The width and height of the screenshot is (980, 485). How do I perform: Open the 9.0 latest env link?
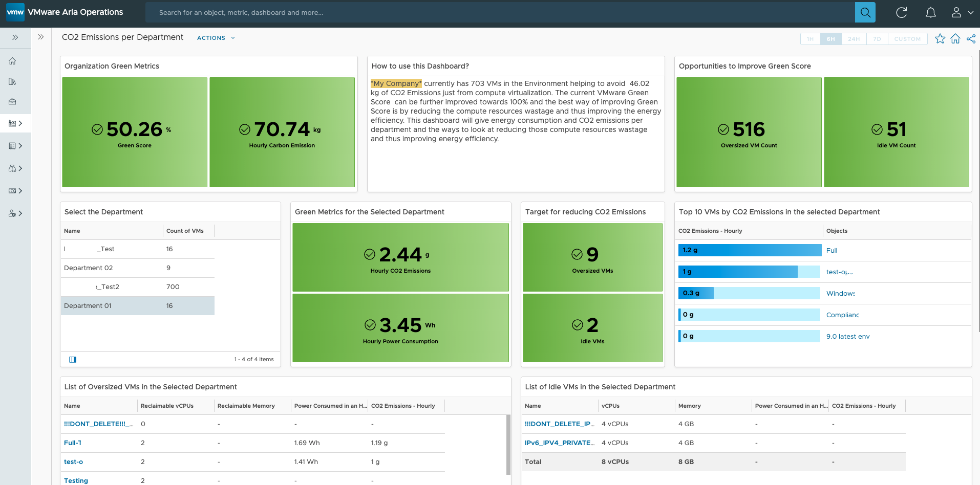[x=847, y=337]
